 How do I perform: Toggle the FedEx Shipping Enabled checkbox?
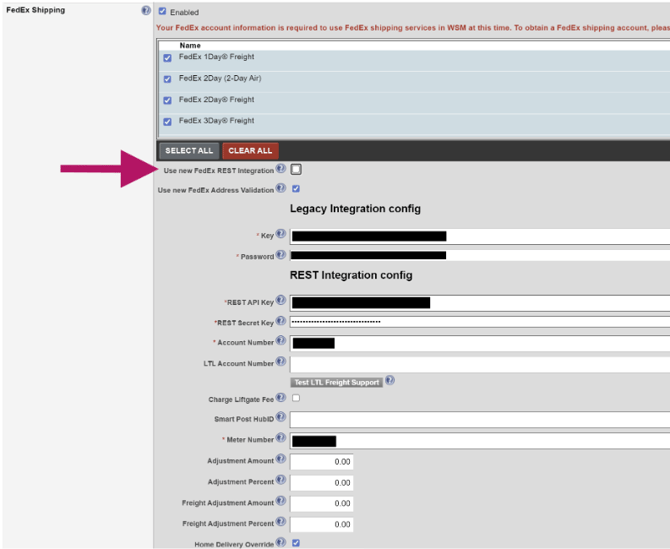point(162,12)
